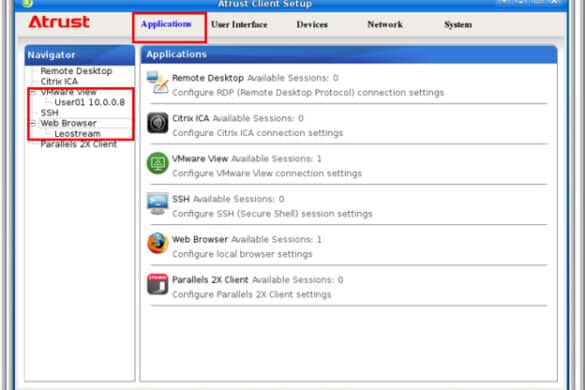585x390 pixels.
Task: Click 'Configure local browser settings' text
Action: 242,254
